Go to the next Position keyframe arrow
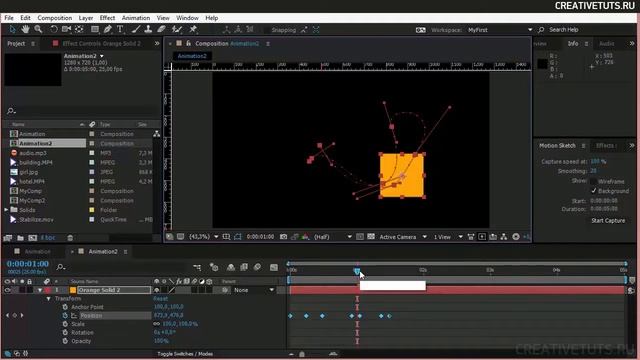 click(22, 316)
